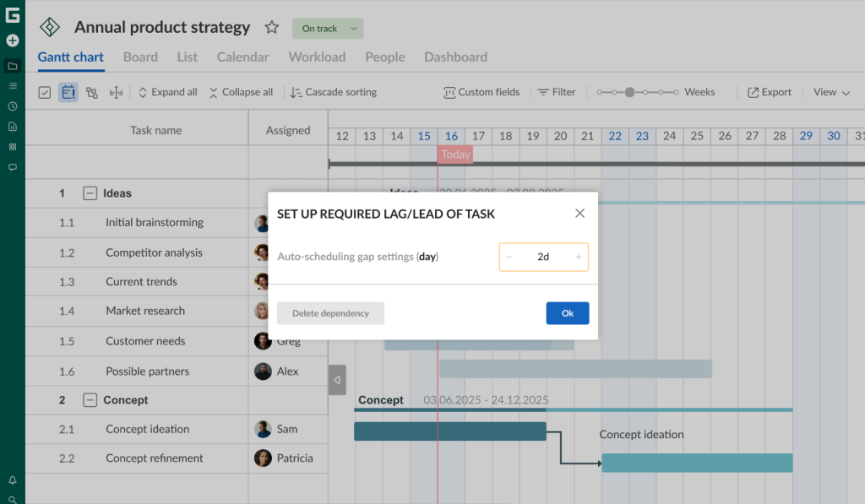Select the checkbox view mode tool

point(44,92)
